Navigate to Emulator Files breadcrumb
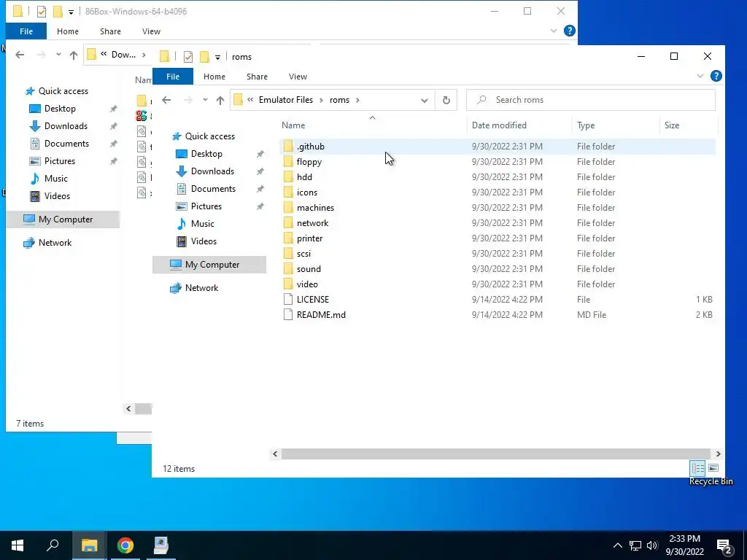747x560 pixels. (x=286, y=100)
